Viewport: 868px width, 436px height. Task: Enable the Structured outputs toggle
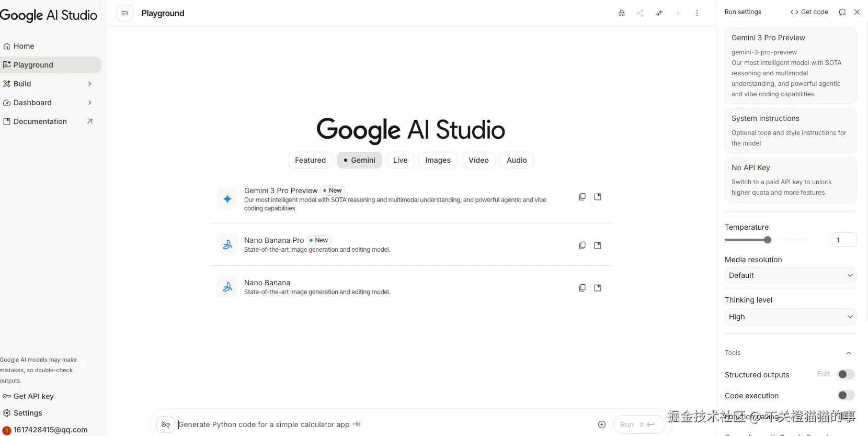pyautogui.click(x=846, y=374)
